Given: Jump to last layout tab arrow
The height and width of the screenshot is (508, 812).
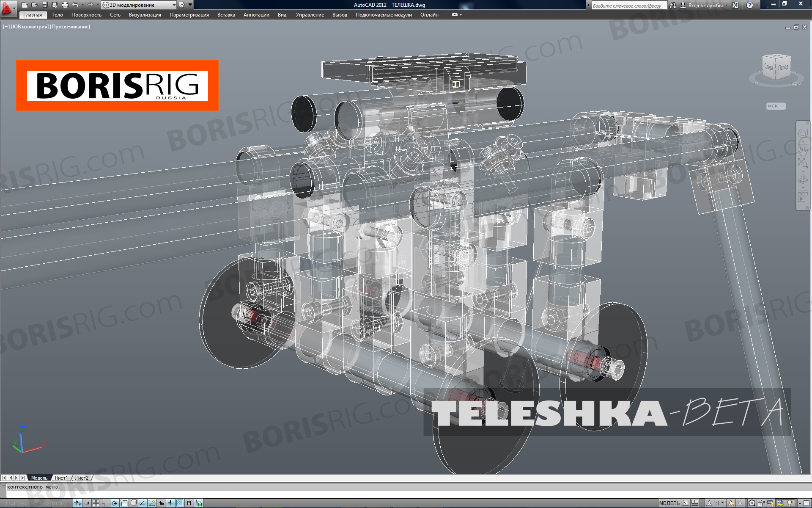Looking at the screenshot, I should (22, 478).
